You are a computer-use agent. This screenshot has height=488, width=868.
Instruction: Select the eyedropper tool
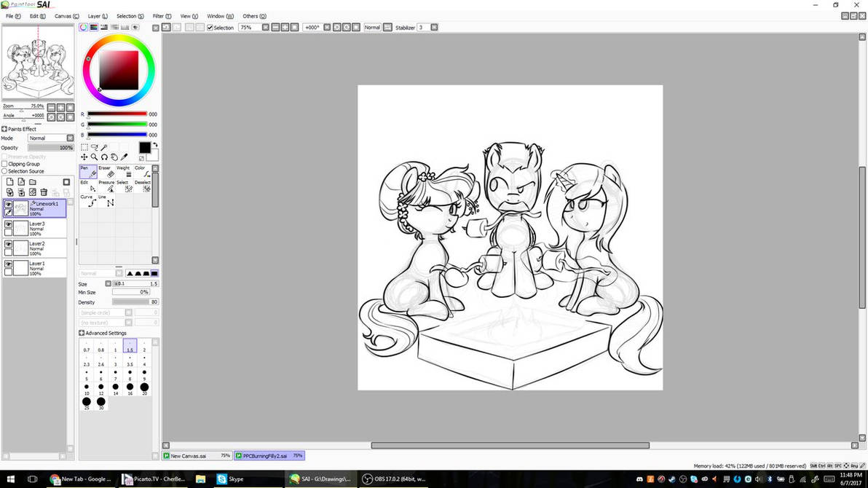point(124,157)
